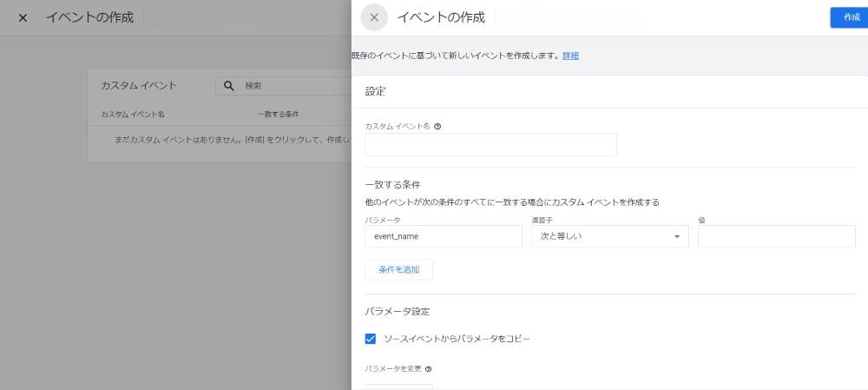Open the 次と等しい operator dropdown

tap(609, 236)
